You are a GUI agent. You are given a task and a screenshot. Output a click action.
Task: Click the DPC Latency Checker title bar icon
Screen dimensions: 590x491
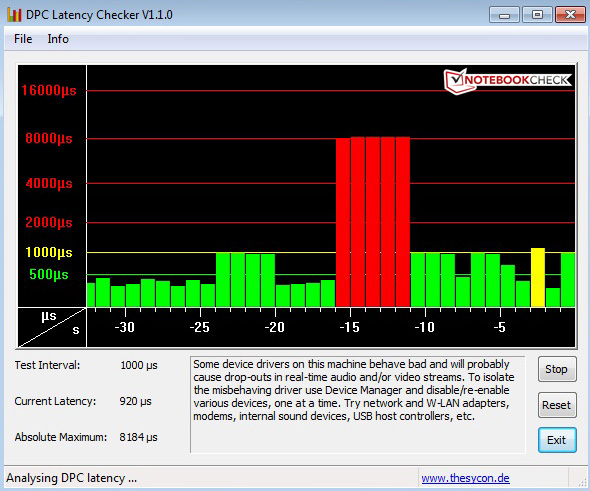pyautogui.click(x=14, y=14)
